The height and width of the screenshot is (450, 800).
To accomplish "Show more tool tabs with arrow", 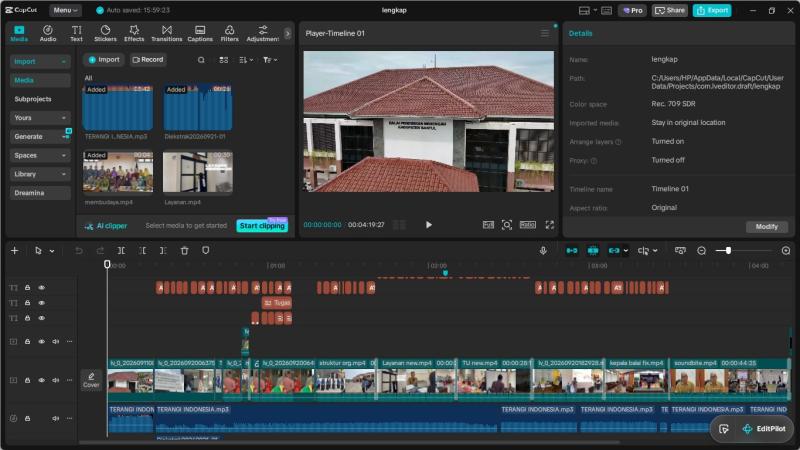I will click(288, 34).
